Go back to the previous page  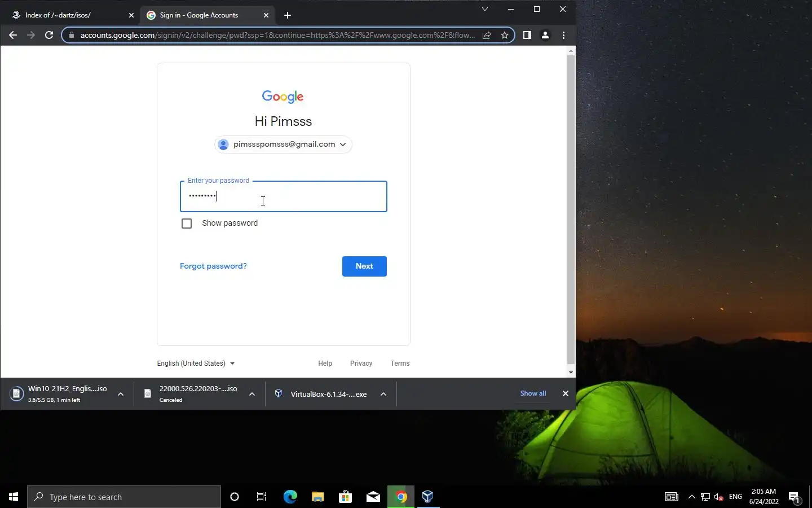tap(13, 35)
